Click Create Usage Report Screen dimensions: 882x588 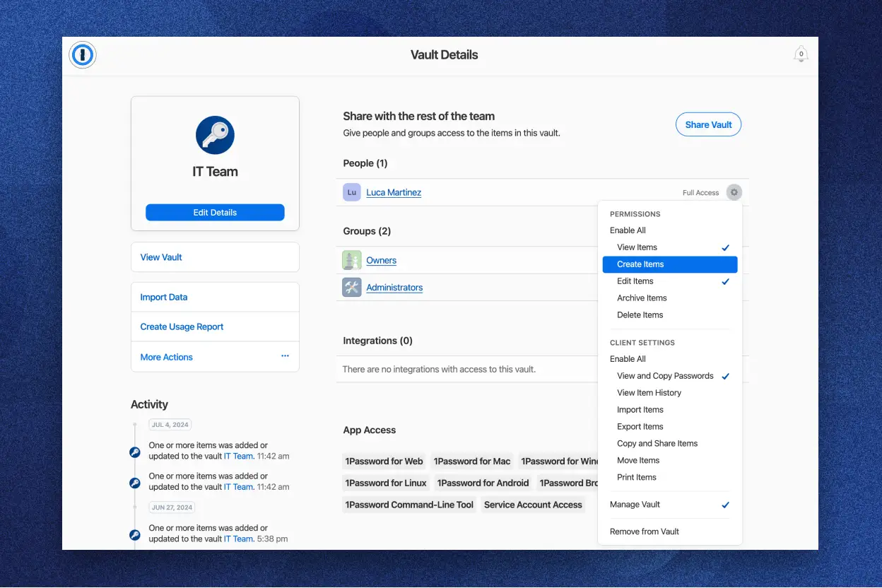[182, 327]
